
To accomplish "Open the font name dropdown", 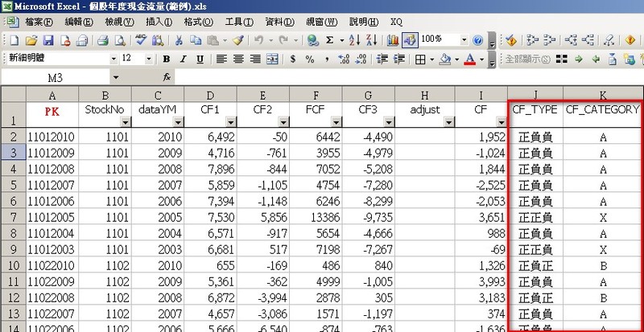I will tap(114, 59).
